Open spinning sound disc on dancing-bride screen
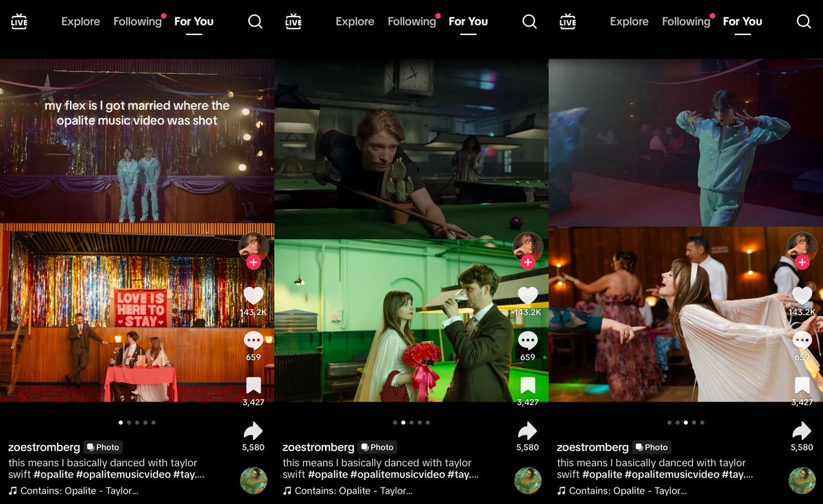 pos(802,481)
